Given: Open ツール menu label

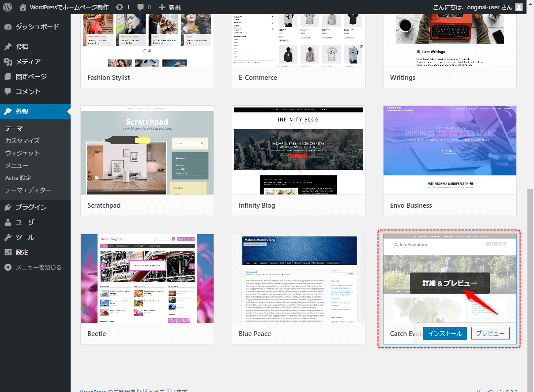Looking at the screenshot, I should (x=25, y=237).
